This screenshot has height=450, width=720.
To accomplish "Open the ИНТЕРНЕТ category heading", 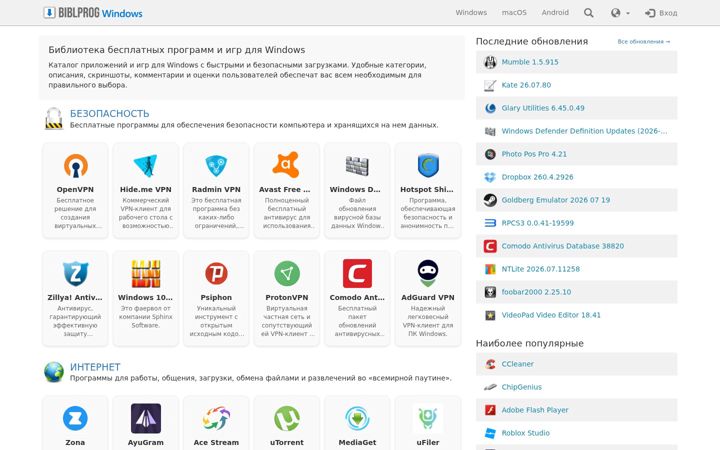I will [x=95, y=367].
